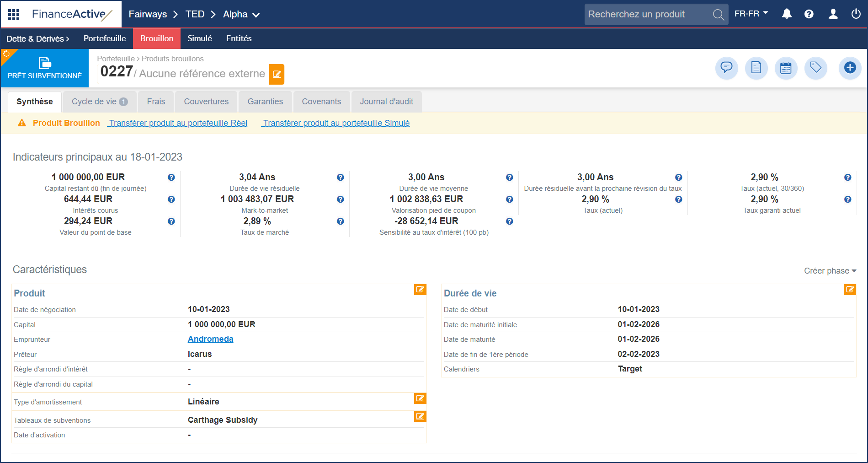Click the blue plus add icon
The width and height of the screenshot is (868, 463).
(850, 68)
